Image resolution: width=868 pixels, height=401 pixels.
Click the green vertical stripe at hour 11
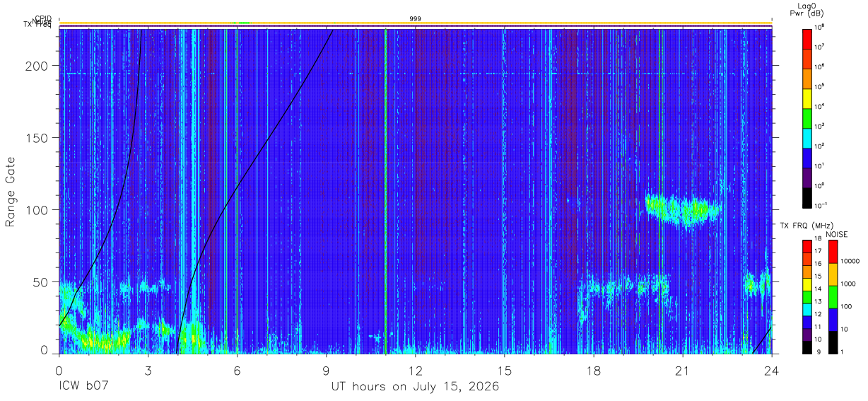pyautogui.click(x=385, y=191)
